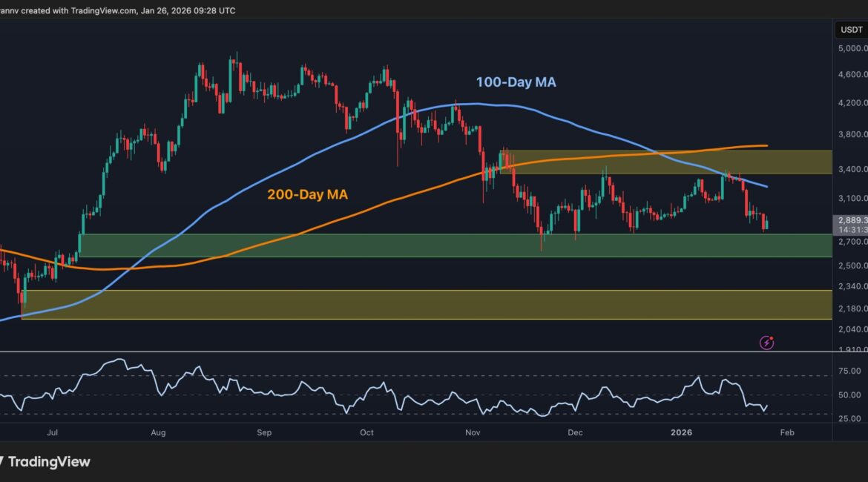This screenshot has width=868, height=482.
Task: Click the 5,000 price scale label
Action: (849, 48)
